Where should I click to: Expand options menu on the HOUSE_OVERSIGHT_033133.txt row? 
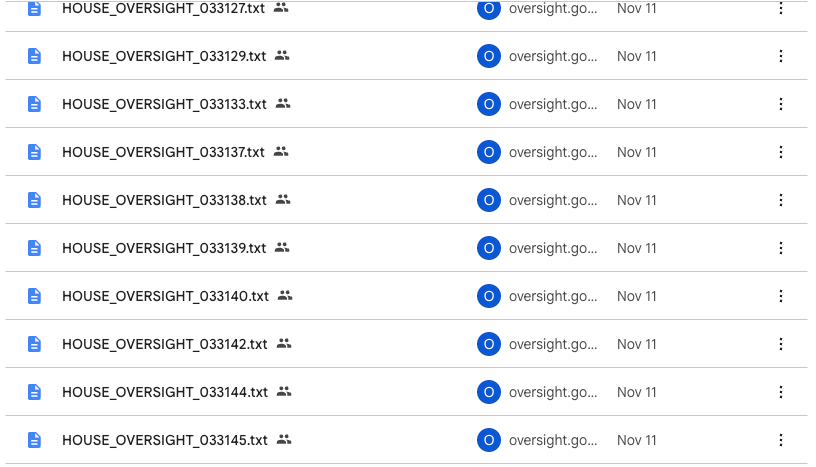pyautogui.click(x=781, y=104)
